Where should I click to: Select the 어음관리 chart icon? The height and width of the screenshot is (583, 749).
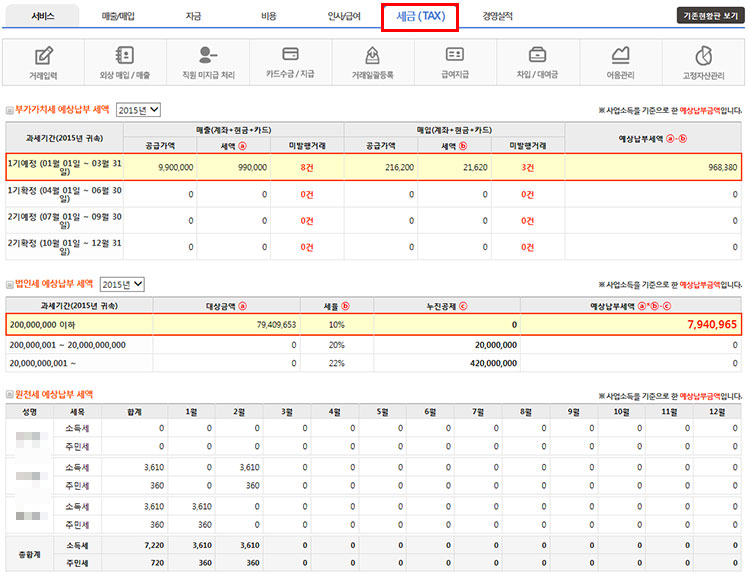(x=620, y=56)
